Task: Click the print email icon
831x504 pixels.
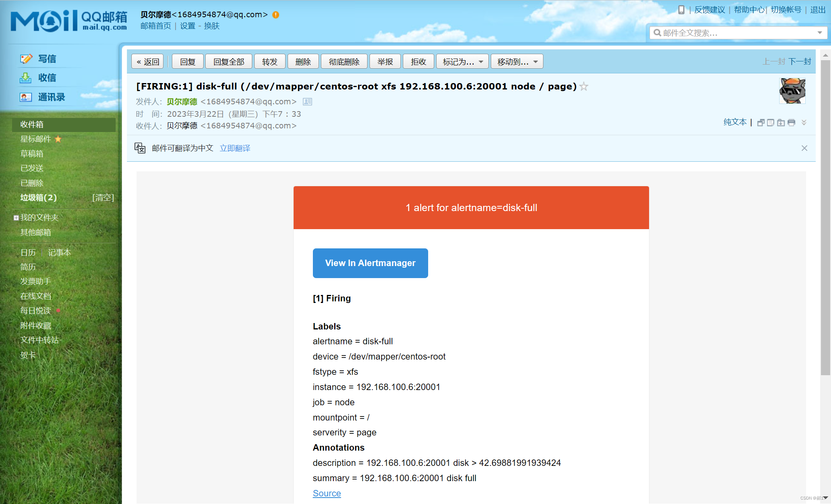Action: click(x=791, y=123)
